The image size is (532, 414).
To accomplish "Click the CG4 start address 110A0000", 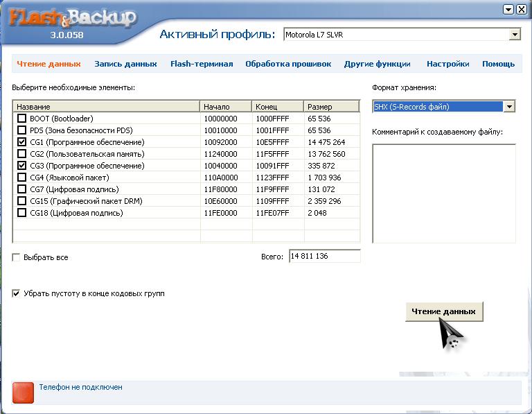I will pos(221,178).
